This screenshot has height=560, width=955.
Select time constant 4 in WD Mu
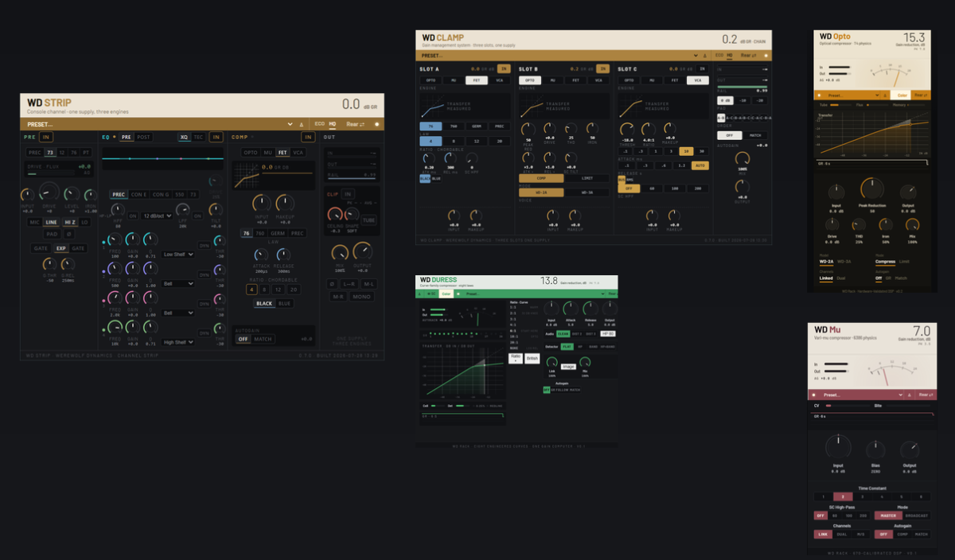click(882, 497)
